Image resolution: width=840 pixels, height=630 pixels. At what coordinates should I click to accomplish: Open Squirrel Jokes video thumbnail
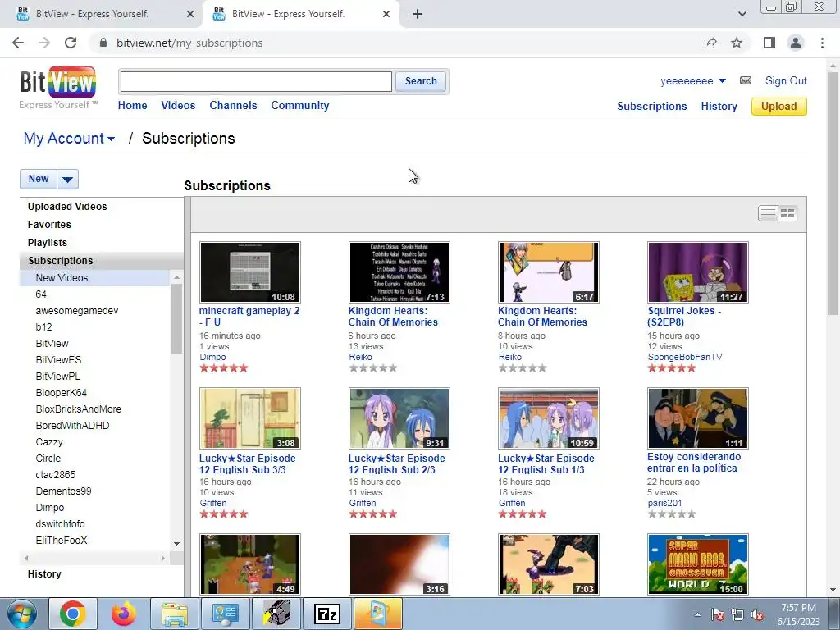tap(697, 272)
